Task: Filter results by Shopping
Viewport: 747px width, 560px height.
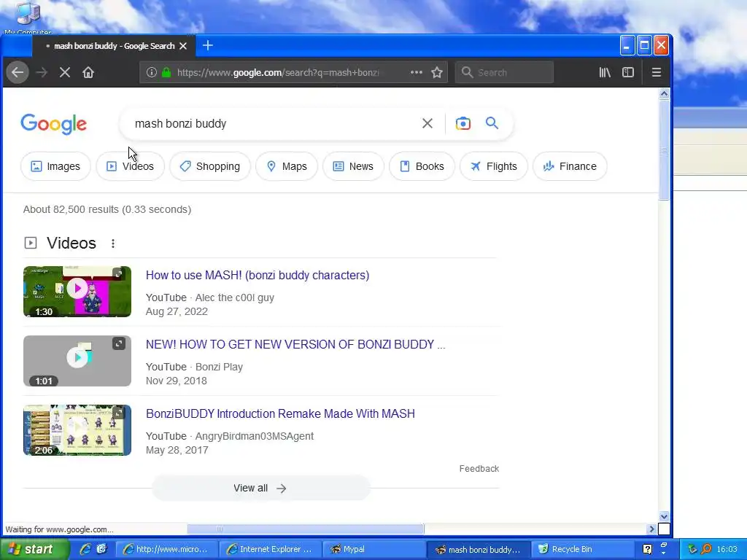Action: click(x=209, y=166)
